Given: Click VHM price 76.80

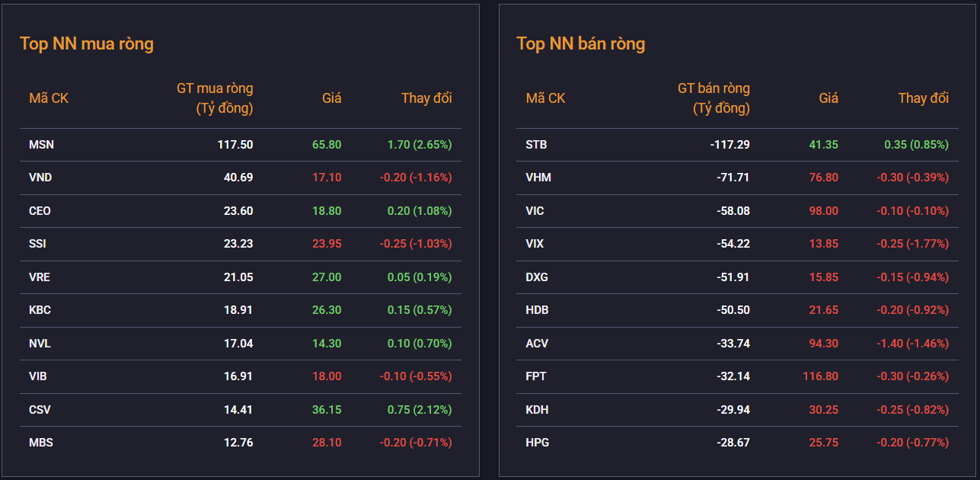Looking at the screenshot, I should pyautogui.click(x=823, y=178).
